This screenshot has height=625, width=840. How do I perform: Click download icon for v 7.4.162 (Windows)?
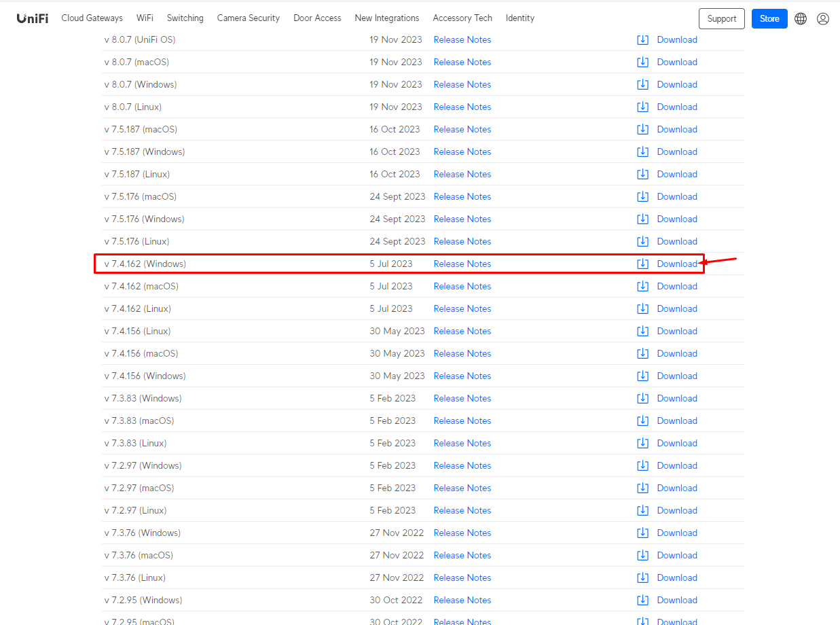[x=642, y=264]
